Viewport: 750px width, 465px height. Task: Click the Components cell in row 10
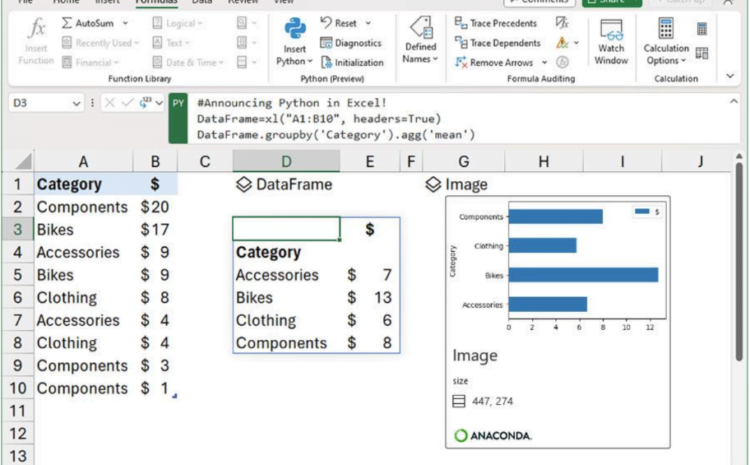pos(83,388)
